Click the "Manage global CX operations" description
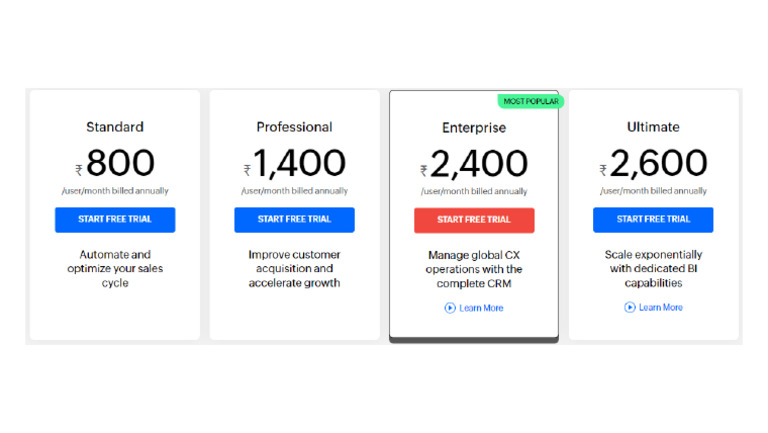This screenshot has width=768, height=433. coord(474,269)
